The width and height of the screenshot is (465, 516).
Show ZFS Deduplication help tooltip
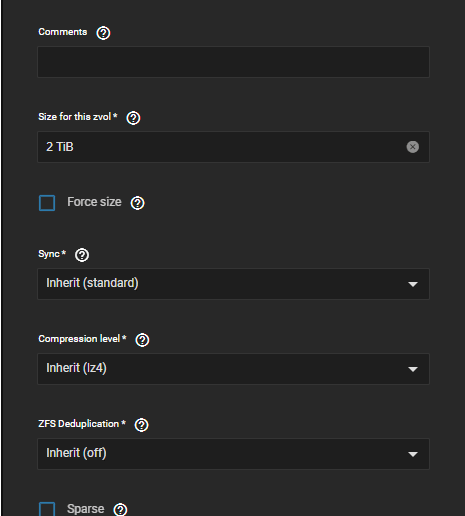(x=141, y=425)
